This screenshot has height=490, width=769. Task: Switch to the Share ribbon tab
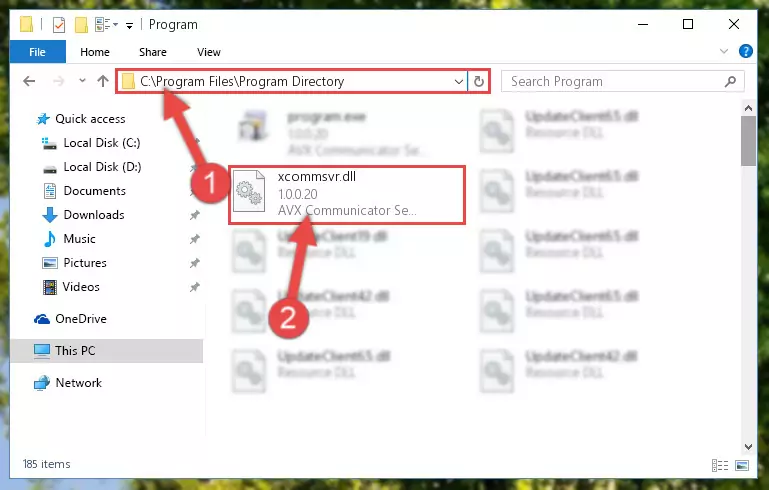point(153,52)
